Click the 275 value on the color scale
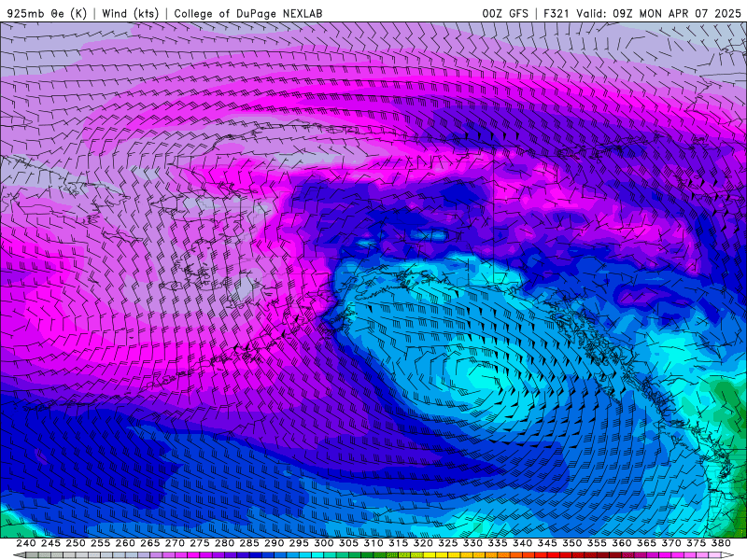 (x=199, y=543)
